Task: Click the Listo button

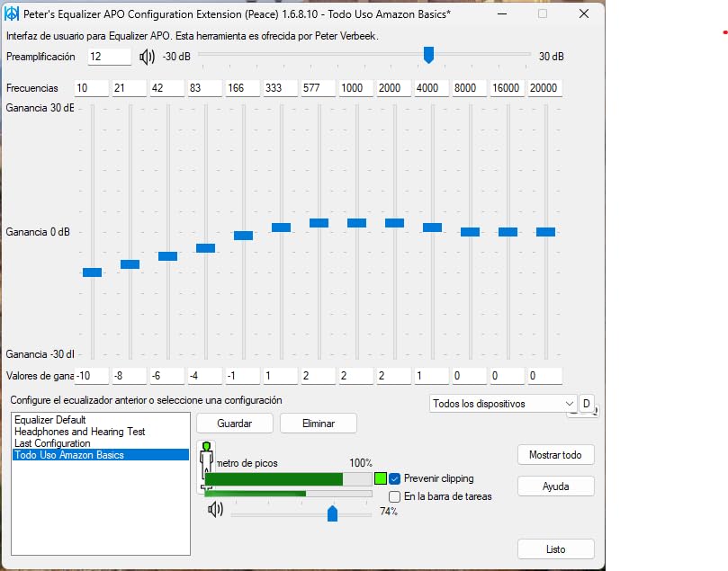Action: (555, 549)
